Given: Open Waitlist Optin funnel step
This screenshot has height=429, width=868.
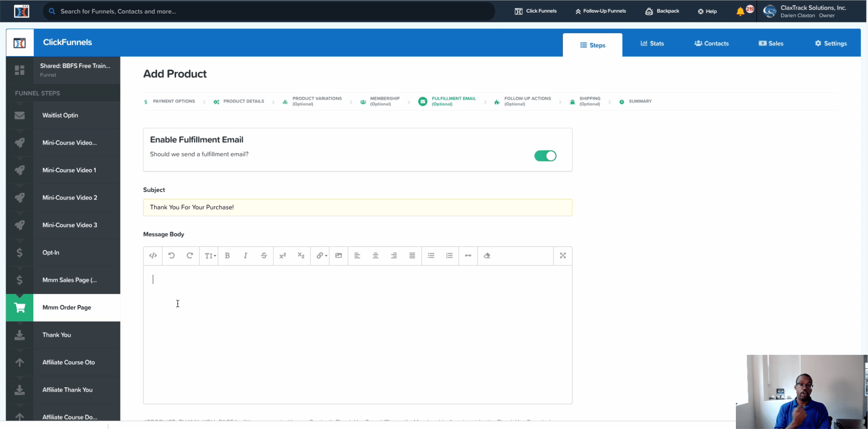Looking at the screenshot, I should tap(63, 115).
